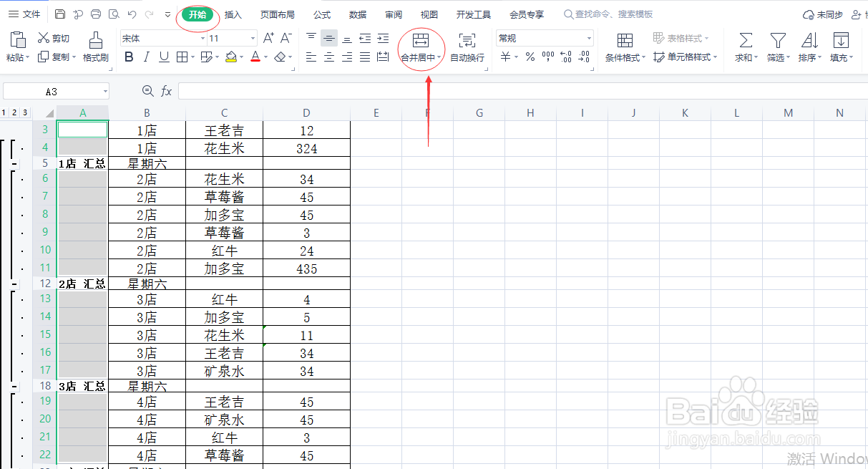Image resolution: width=868 pixels, height=469 pixels.
Task: Click the Paste clipboard icon
Action: (x=18, y=40)
